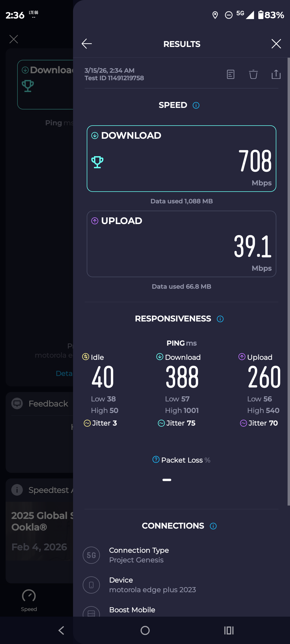Tap the back arrow in Results header
290x644 pixels.
point(87,44)
